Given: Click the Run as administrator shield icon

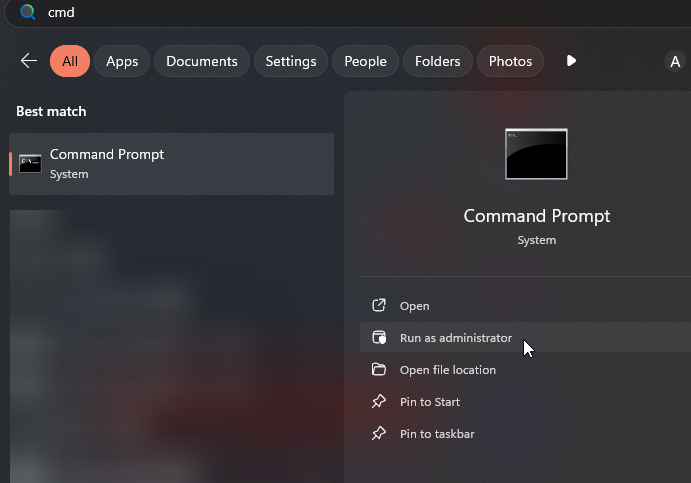Looking at the screenshot, I should click(379, 338).
